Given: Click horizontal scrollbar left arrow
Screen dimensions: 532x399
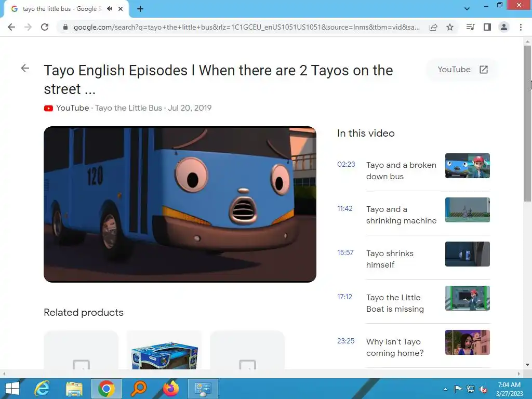Looking at the screenshot, I should 4,374.
